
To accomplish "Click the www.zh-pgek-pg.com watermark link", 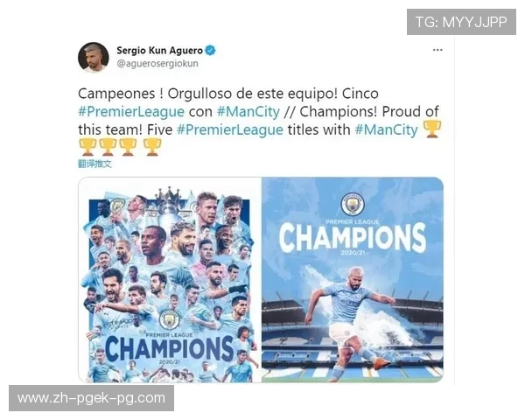I will (x=91, y=398).
